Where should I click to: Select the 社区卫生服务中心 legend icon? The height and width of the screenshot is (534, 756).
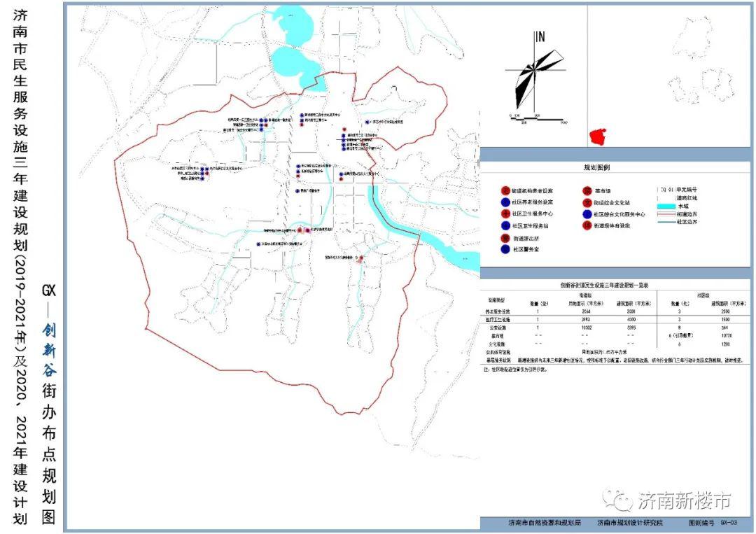[505, 214]
